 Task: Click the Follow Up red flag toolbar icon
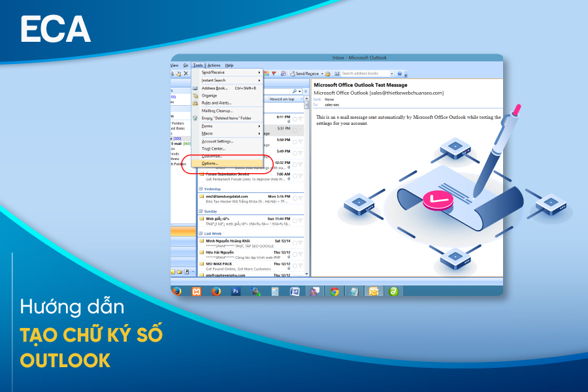point(274,74)
